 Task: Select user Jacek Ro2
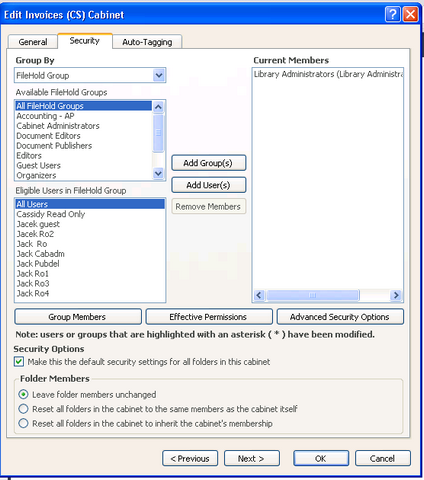point(90,234)
